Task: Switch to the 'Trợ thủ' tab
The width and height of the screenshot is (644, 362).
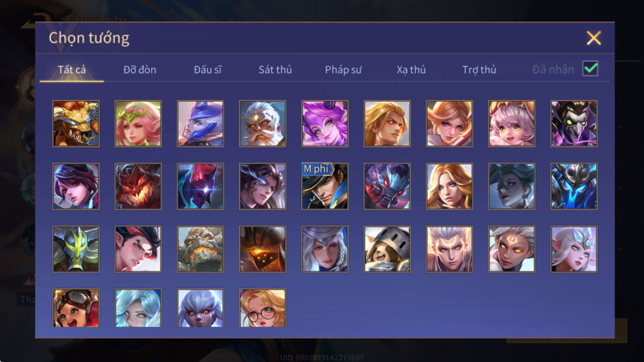Action: coord(479,69)
